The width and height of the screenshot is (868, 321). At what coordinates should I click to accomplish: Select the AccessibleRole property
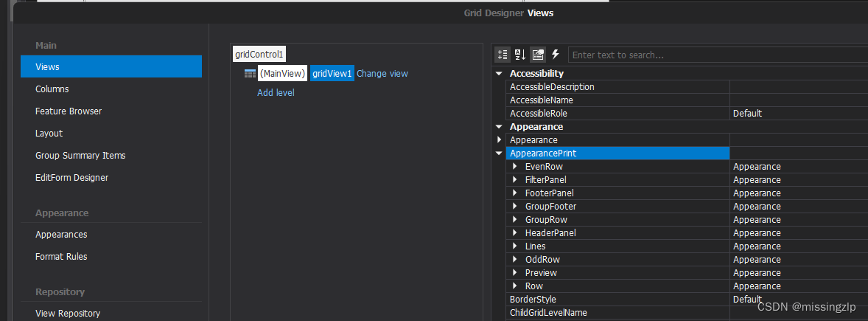click(x=617, y=113)
